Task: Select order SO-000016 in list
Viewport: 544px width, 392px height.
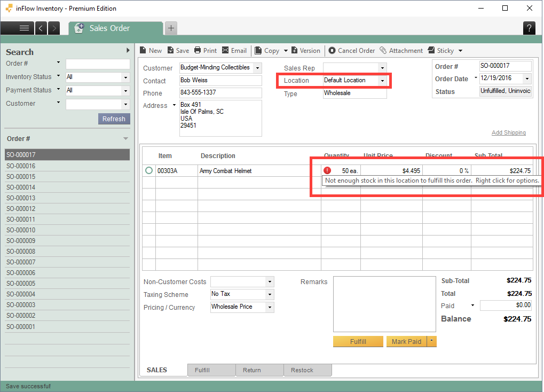Action: pos(67,166)
